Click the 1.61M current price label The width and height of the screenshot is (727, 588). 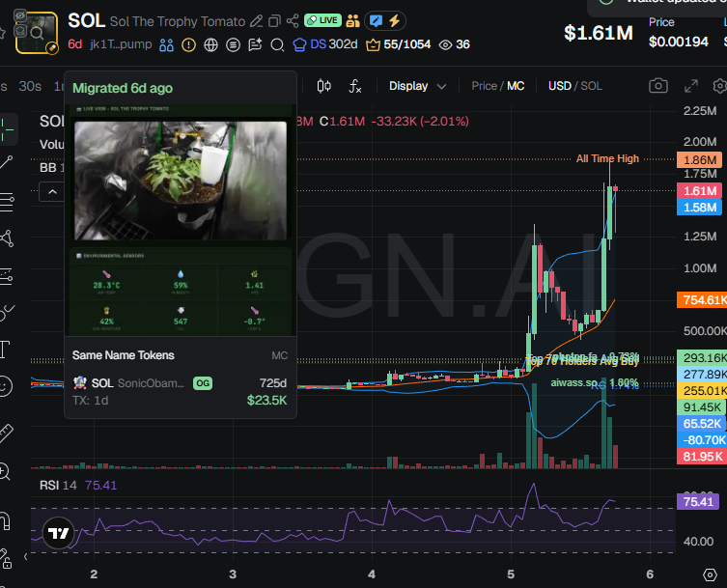coord(700,191)
